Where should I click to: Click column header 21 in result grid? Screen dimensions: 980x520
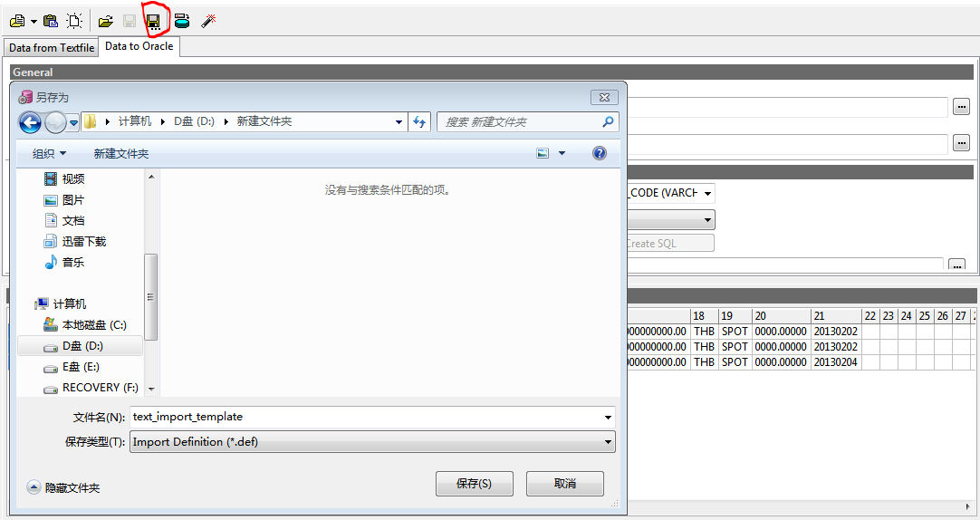836,315
